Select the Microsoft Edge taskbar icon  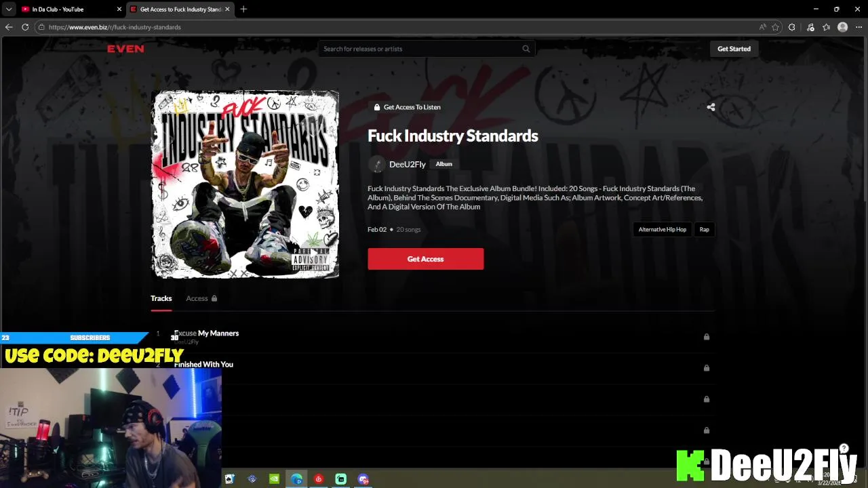pos(296,479)
